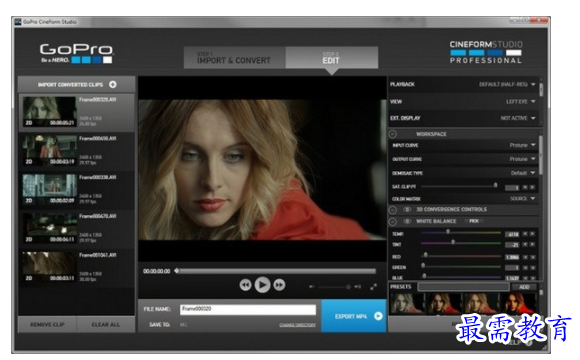Open the Color Matrix dropdown

(x=523, y=199)
